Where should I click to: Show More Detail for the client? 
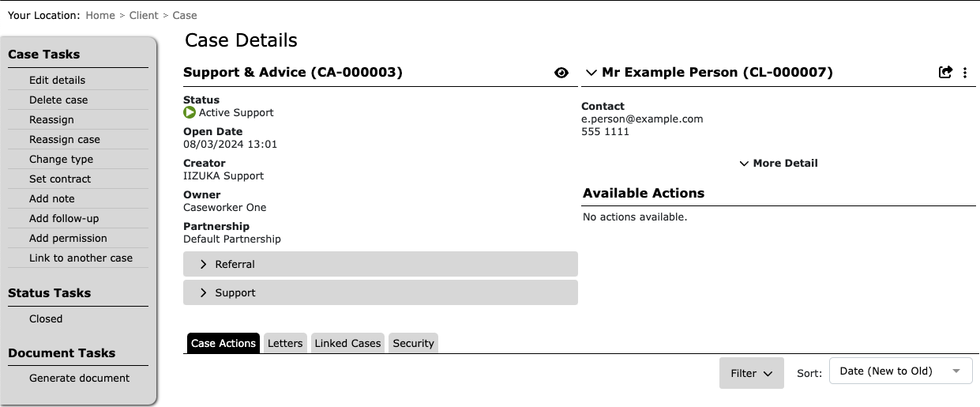point(779,164)
